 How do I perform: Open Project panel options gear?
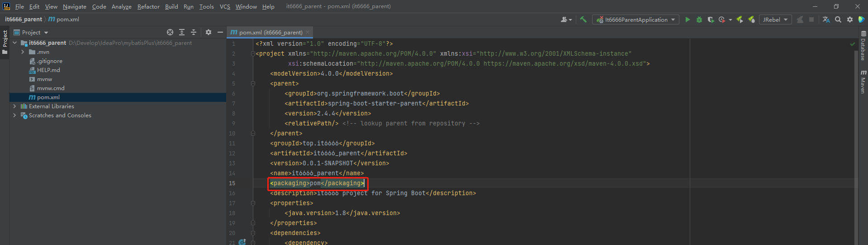[209, 32]
